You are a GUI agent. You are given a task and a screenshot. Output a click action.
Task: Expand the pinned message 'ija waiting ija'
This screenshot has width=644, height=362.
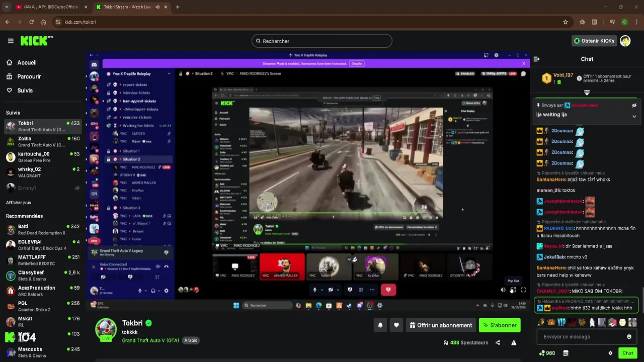[634, 116]
